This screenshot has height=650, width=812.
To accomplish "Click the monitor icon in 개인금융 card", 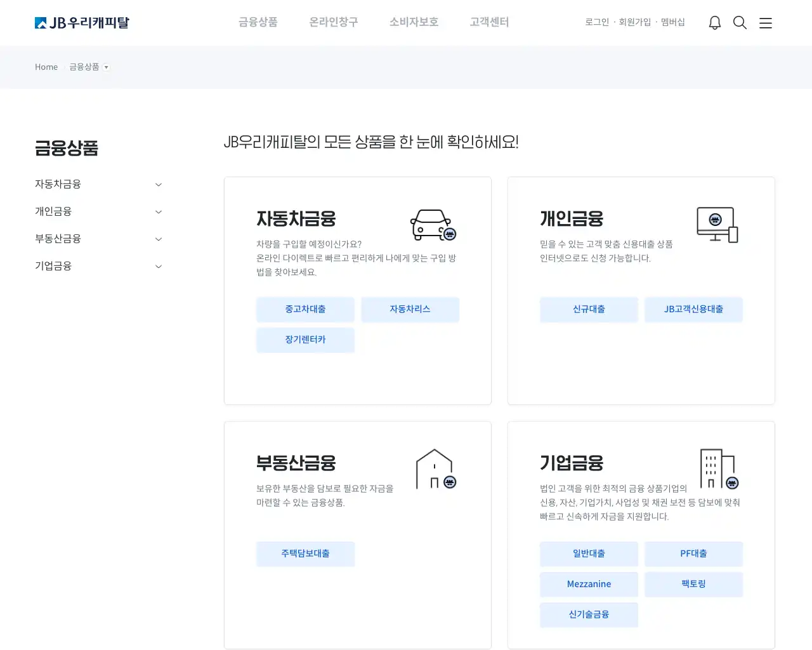I will (717, 225).
